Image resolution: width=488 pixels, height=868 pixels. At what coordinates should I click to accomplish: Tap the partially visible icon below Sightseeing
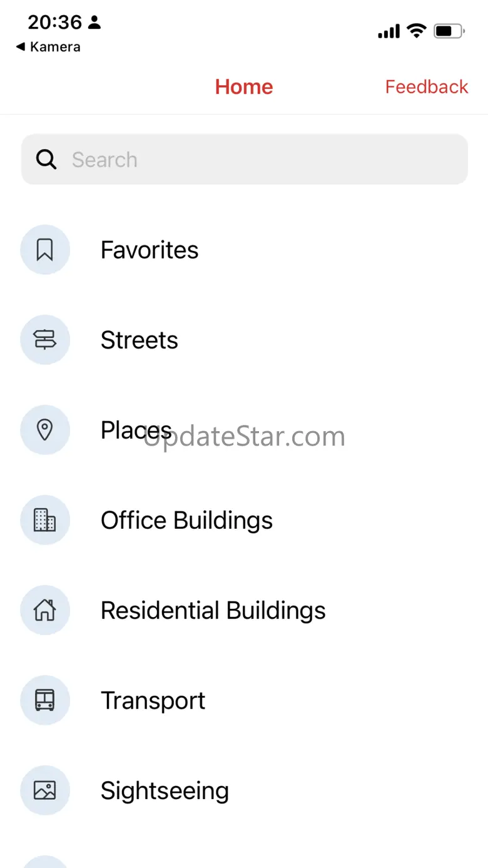coord(45,862)
